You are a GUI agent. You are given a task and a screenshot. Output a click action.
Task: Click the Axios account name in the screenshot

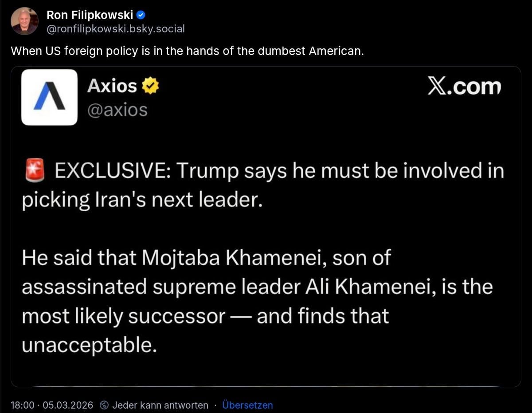(x=112, y=86)
